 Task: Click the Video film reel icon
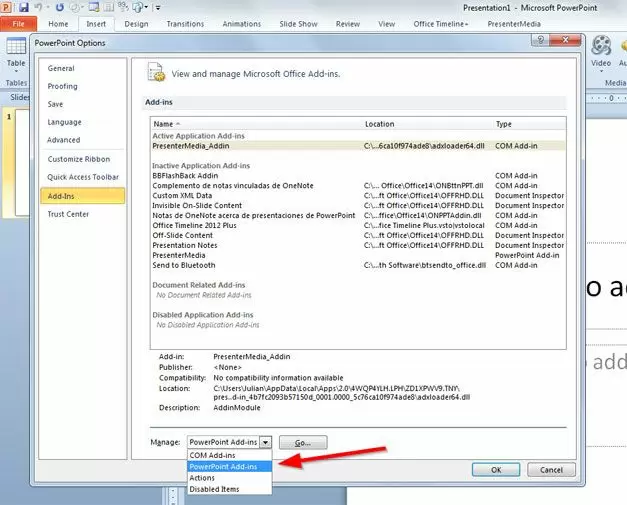[x=601, y=45]
